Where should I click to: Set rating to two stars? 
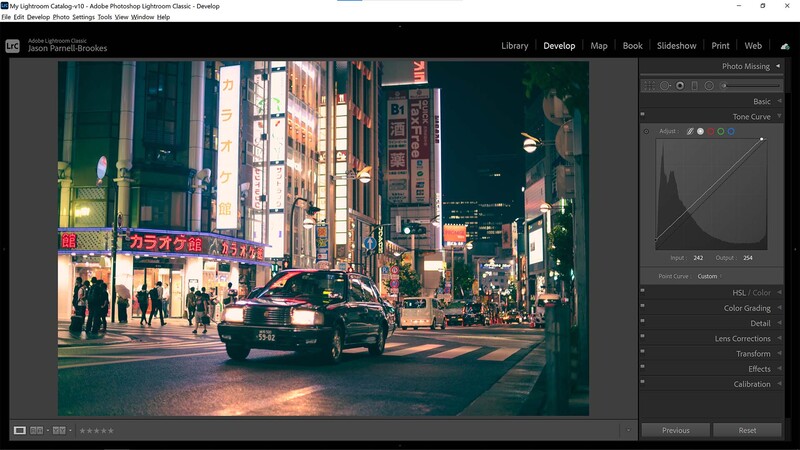(89, 431)
